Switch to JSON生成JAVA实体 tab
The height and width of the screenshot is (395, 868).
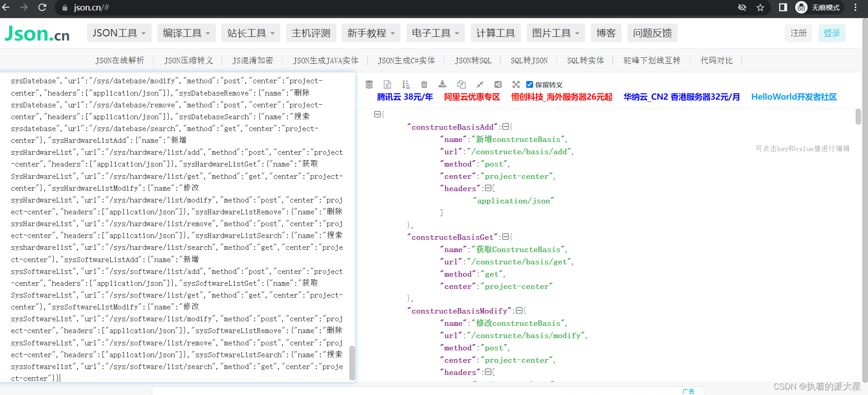coord(326,61)
